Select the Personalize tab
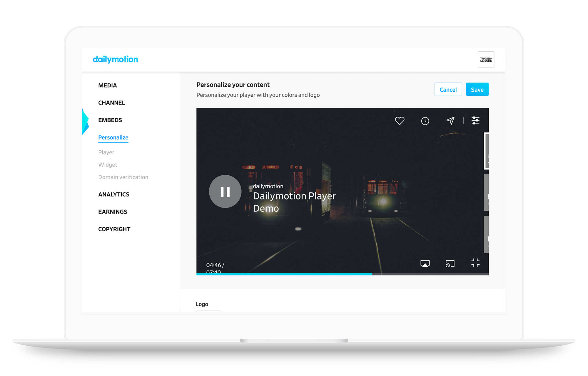588x376 pixels. pos(113,137)
